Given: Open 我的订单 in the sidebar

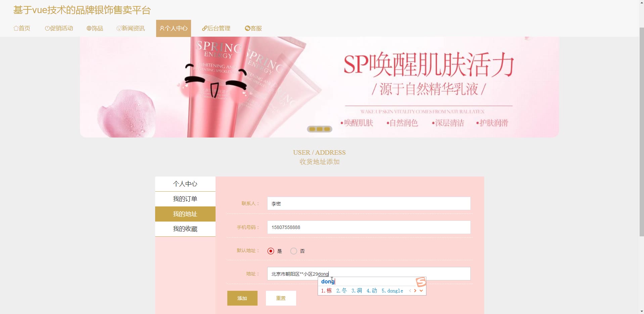Looking at the screenshot, I should pos(185,199).
